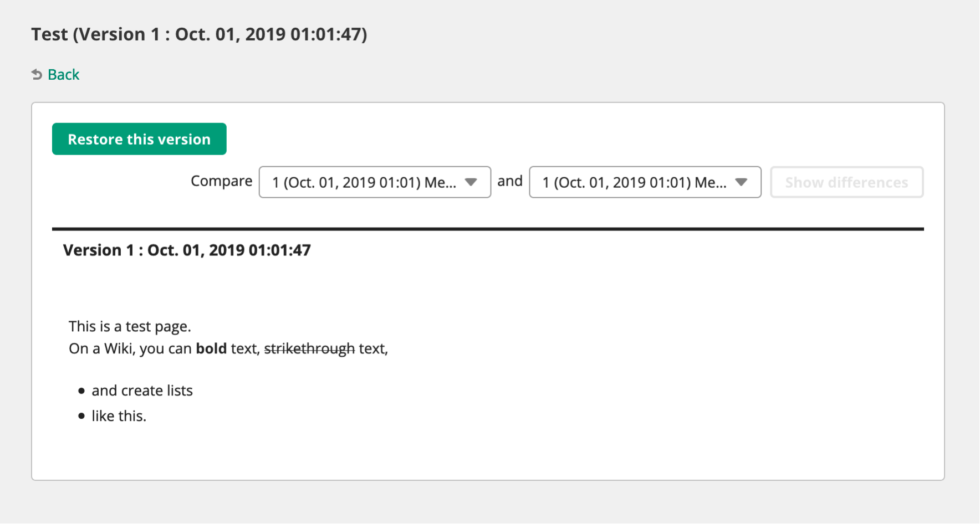Click the "and" label between the dropdowns

tap(510, 181)
